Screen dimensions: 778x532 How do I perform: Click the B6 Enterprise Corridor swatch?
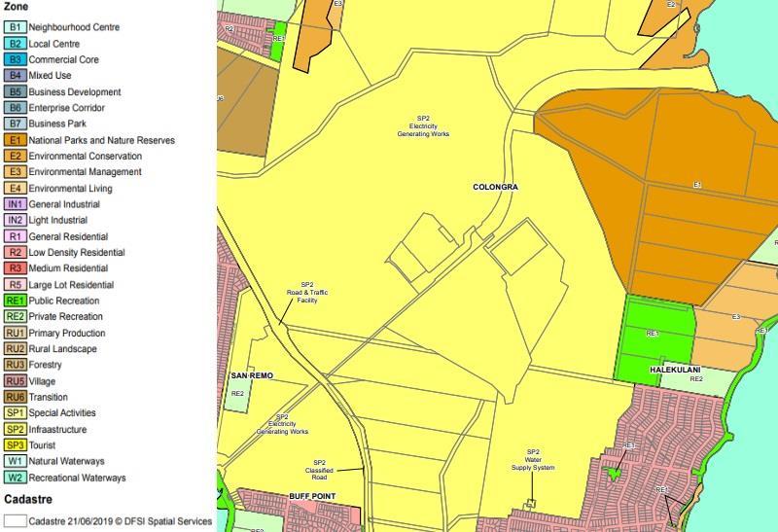[15, 108]
